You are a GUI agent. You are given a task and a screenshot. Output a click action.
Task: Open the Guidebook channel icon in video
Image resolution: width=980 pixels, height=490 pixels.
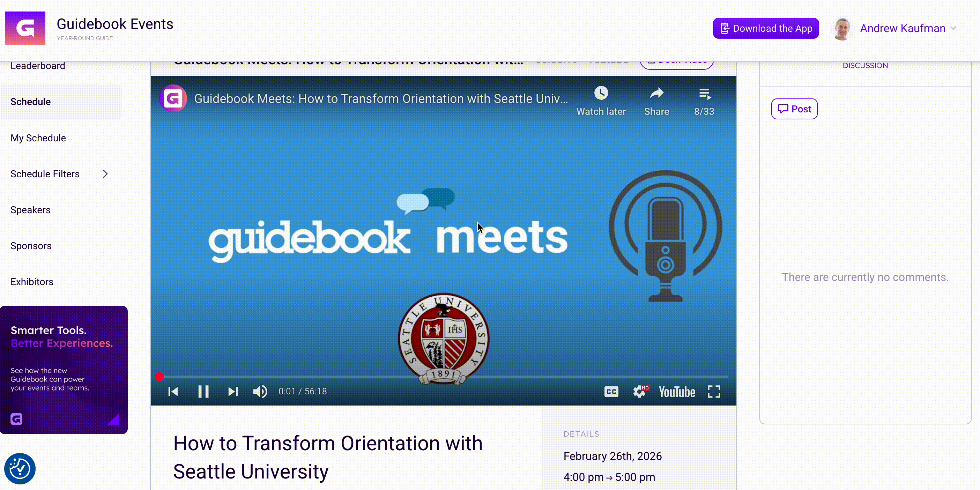[173, 98]
